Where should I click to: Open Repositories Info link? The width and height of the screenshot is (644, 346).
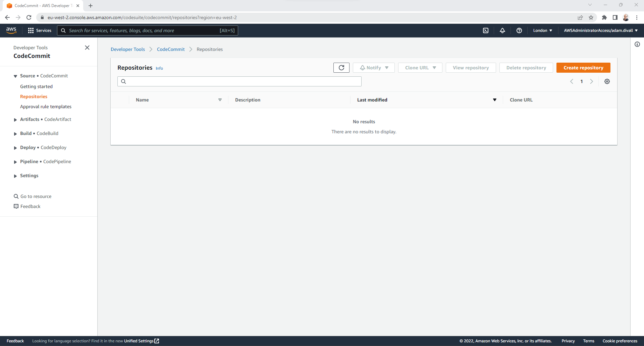click(159, 68)
